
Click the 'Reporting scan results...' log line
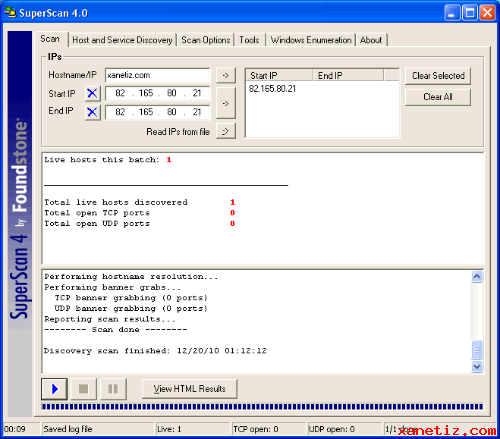click(x=110, y=319)
